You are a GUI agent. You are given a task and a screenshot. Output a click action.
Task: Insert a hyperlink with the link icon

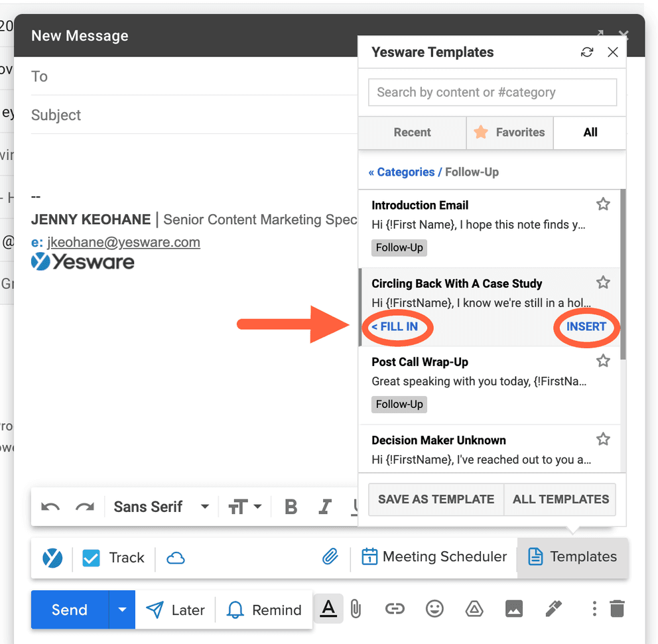tap(395, 609)
